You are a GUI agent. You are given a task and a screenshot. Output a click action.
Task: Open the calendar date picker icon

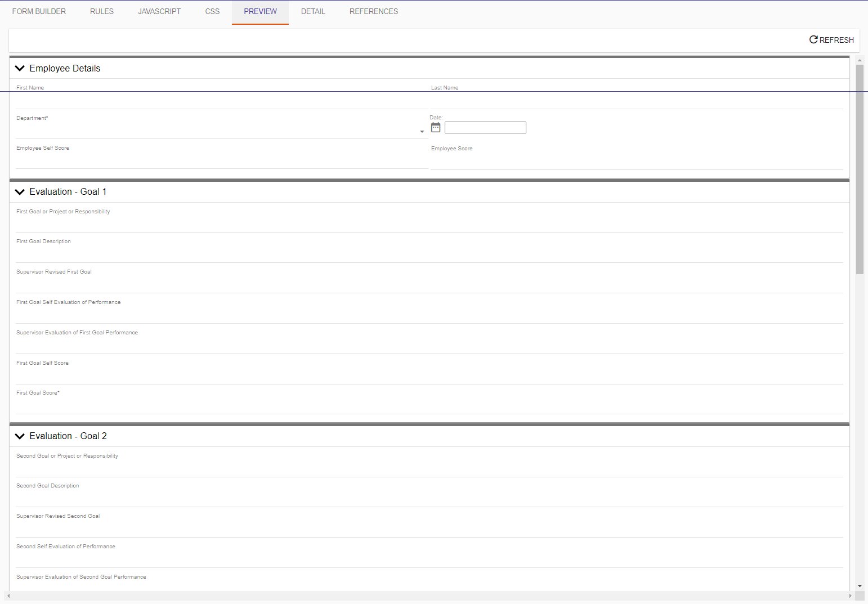coord(436,128)
